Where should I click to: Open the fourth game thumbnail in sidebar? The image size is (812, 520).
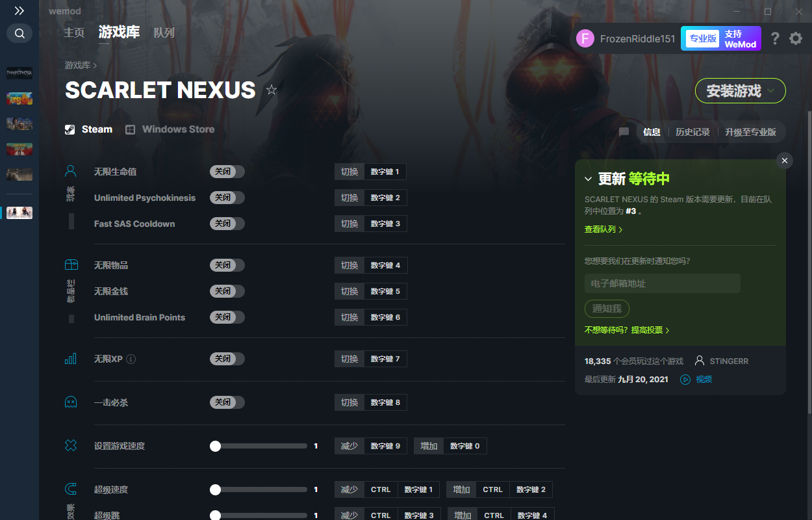pyautogui.click(x=19, y=149)
